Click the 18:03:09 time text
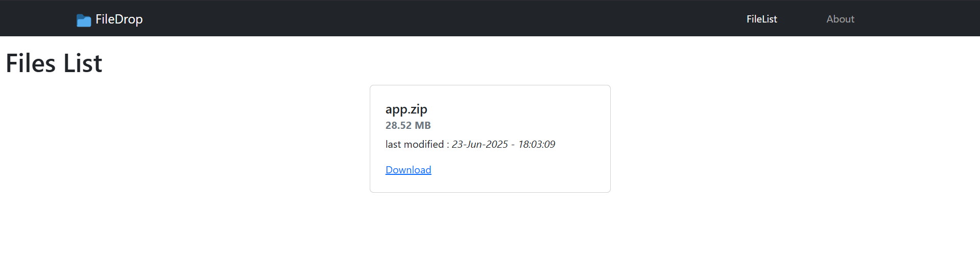Viewport: 980px width, 272px height. 536,144
